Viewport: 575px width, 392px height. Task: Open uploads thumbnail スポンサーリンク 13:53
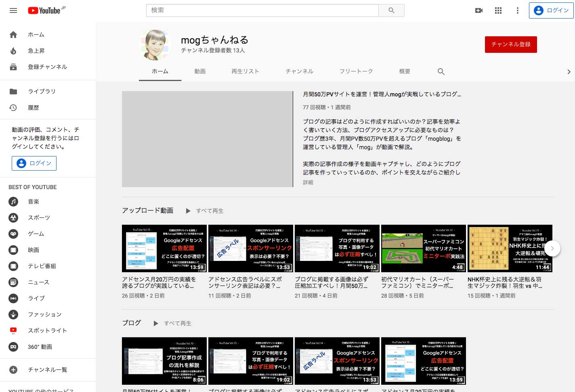(x=251, y=248)
